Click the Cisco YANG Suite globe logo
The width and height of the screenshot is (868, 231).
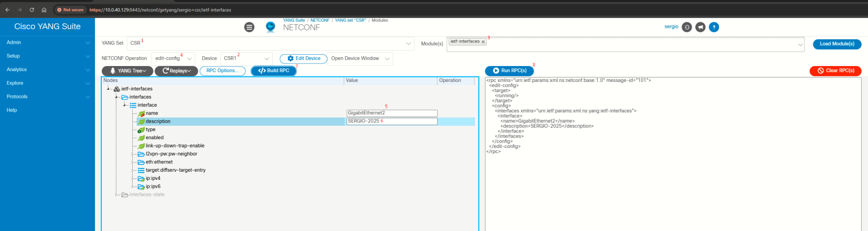point(270,27)
